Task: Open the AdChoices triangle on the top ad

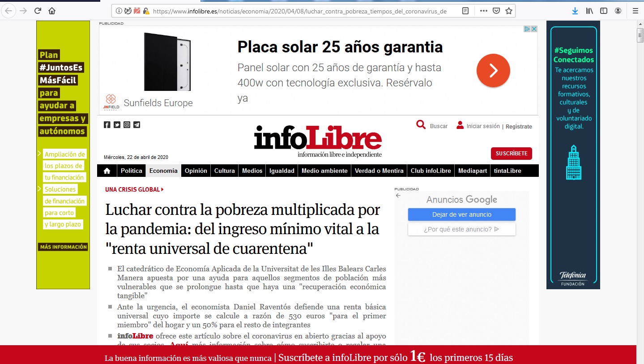Action: pyautogui.click(x=528, y=29)
